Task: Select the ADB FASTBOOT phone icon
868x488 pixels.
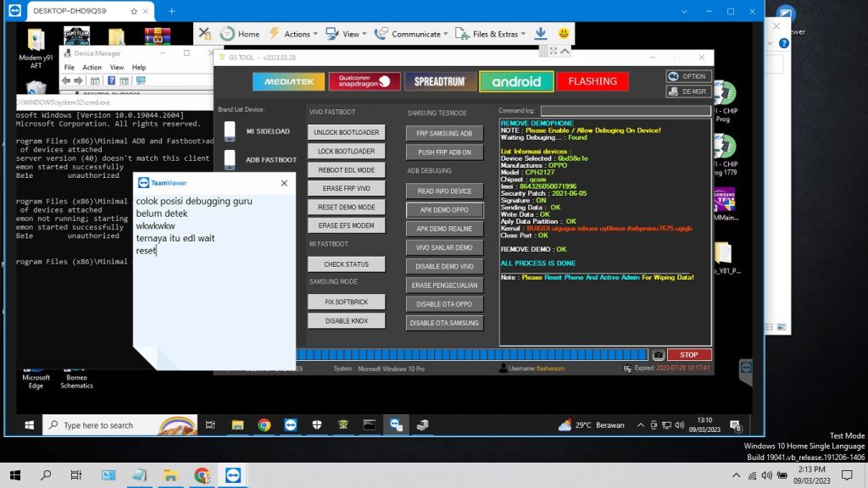Action: (230, 159)
